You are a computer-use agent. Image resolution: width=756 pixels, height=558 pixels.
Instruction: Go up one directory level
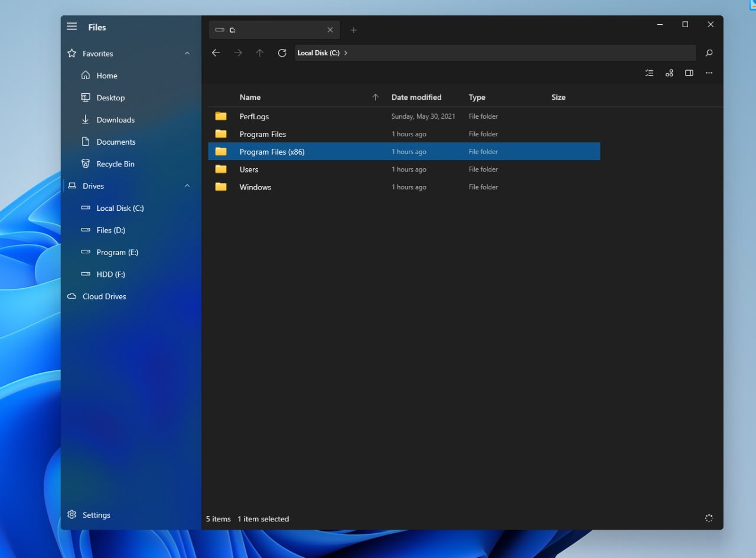260,53
